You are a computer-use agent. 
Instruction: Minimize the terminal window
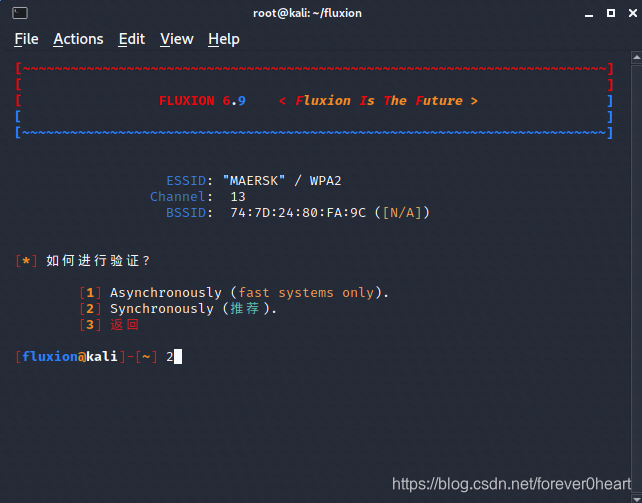[589, 14]
